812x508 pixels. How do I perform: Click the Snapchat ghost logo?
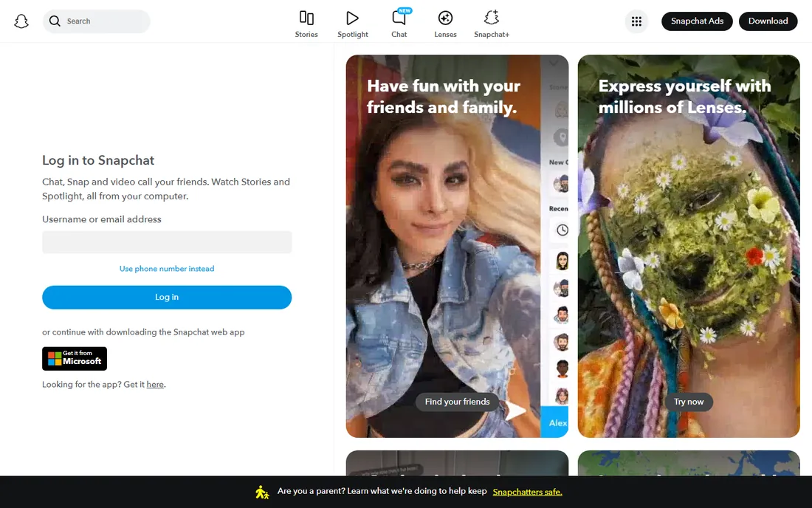tap(21, 21)
